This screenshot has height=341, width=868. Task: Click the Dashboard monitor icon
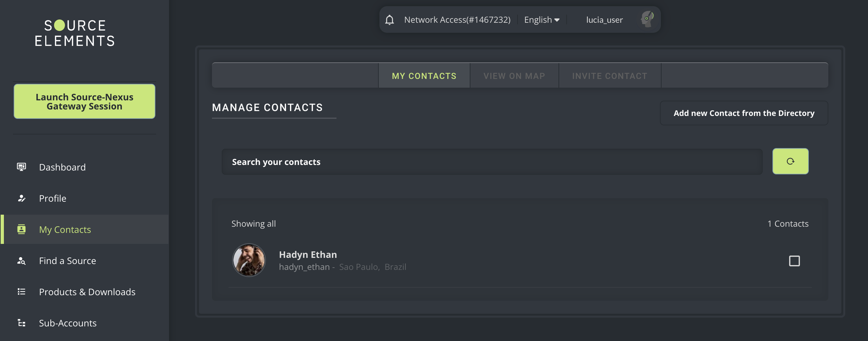click(21, 167)
